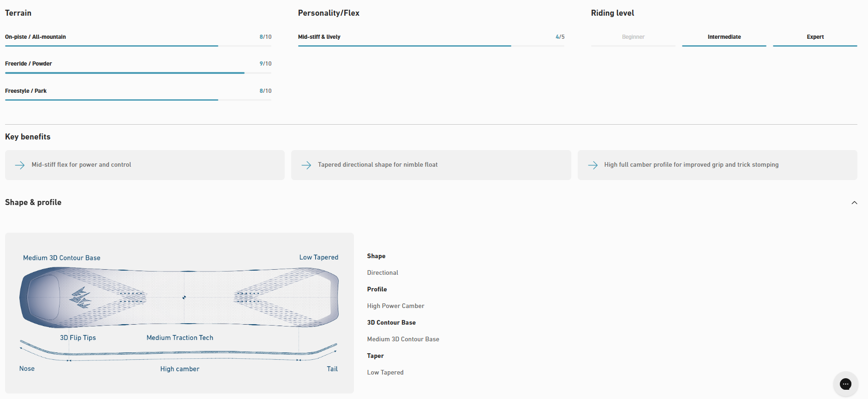Click the center marker on the snowboard diagram
Image resolution: width=868 pixels, height=399 pixels.
[x=184, y=297]
